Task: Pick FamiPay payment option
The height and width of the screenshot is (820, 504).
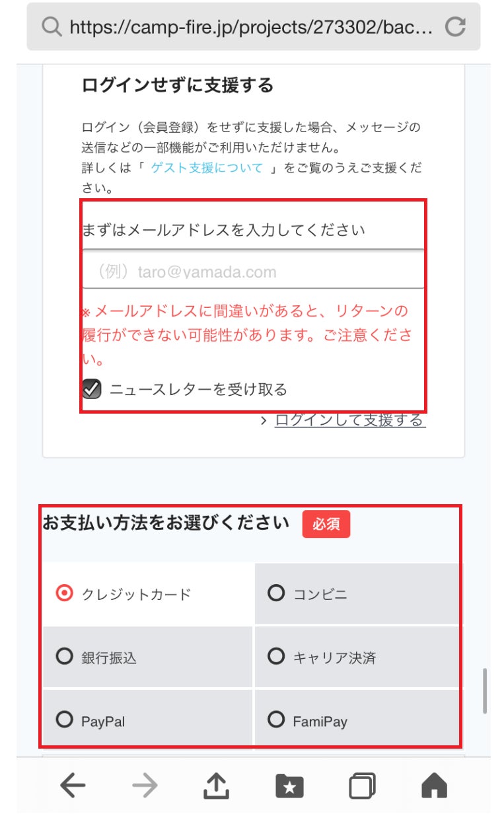Action: point(276,720)
